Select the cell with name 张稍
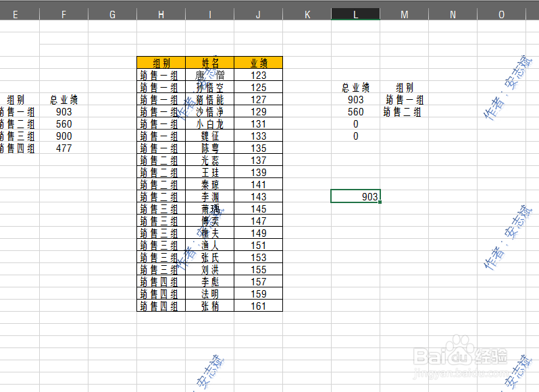 click(209, 306)
